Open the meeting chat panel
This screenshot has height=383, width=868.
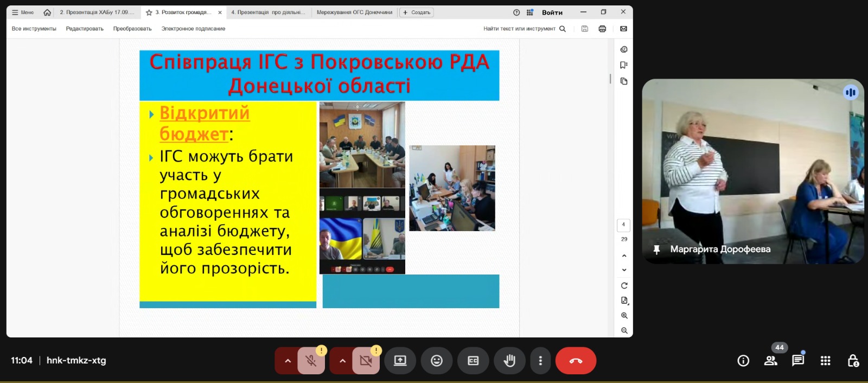[x=797, y=361]
